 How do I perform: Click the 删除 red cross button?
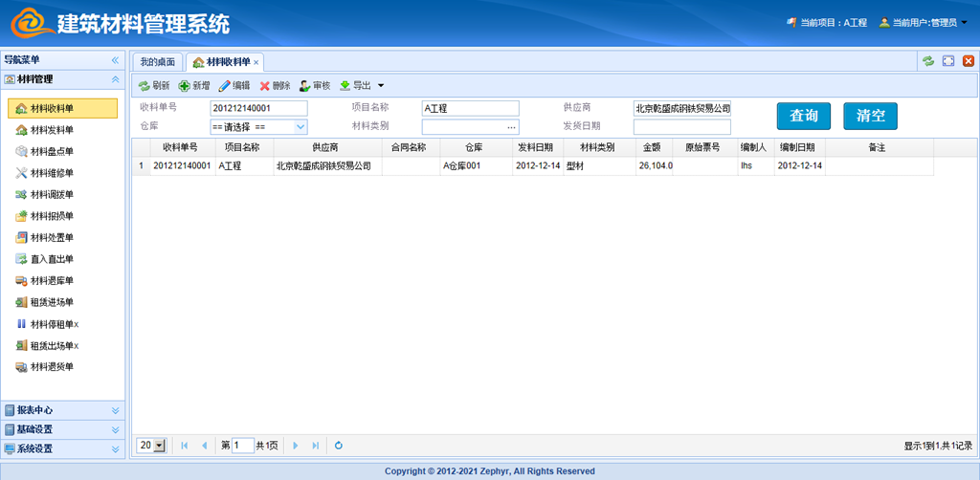[275, 85]
